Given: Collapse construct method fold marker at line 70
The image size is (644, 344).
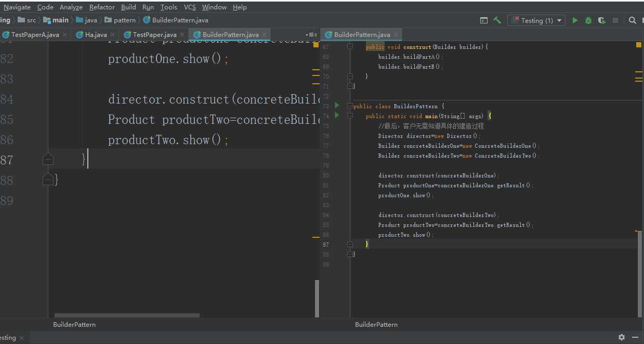Looking at the screenshot, I should pos(350,76).
